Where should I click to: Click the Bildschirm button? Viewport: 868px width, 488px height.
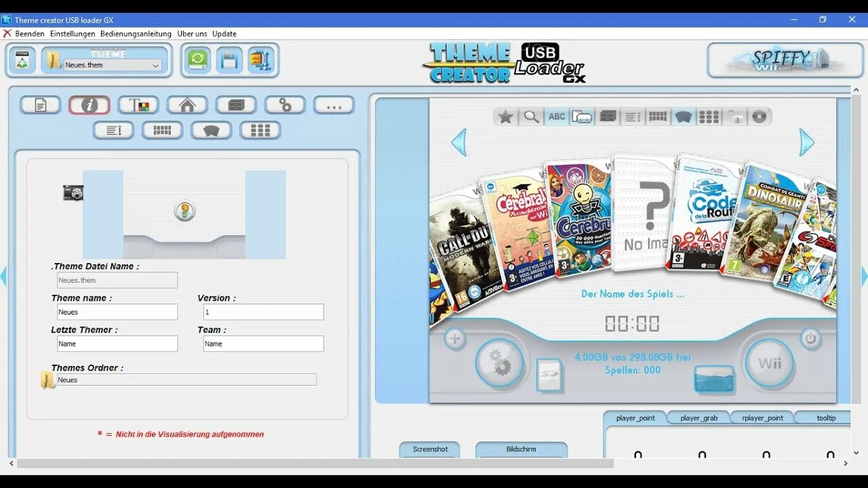521,449
